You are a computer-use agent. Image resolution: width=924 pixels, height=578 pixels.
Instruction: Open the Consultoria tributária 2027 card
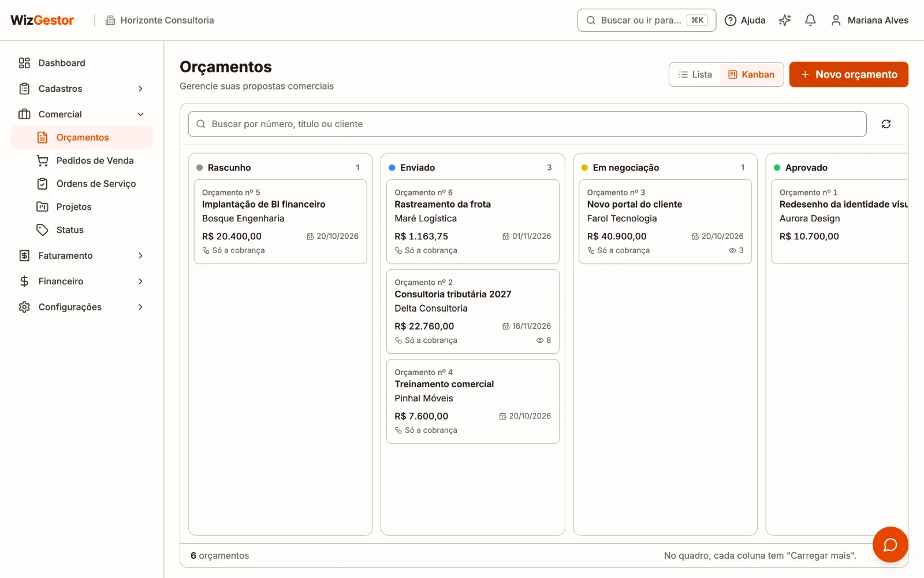pyautogui.click(x=472, y=312)
